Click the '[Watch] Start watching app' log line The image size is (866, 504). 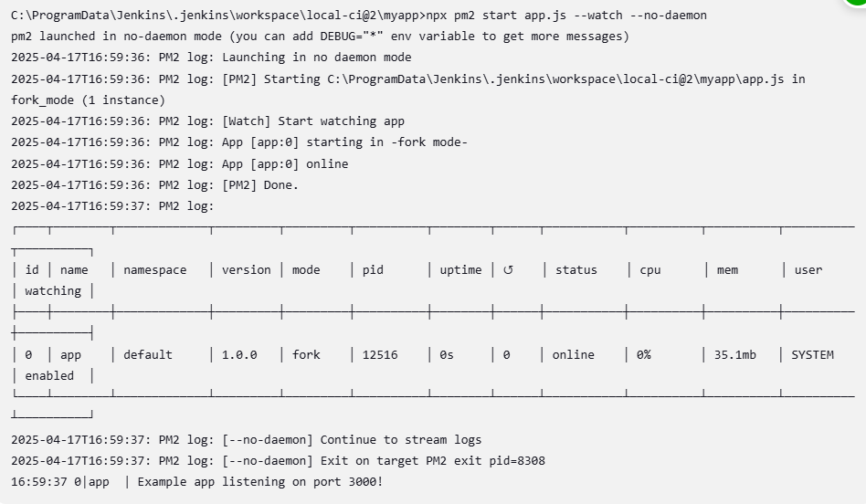207,121
